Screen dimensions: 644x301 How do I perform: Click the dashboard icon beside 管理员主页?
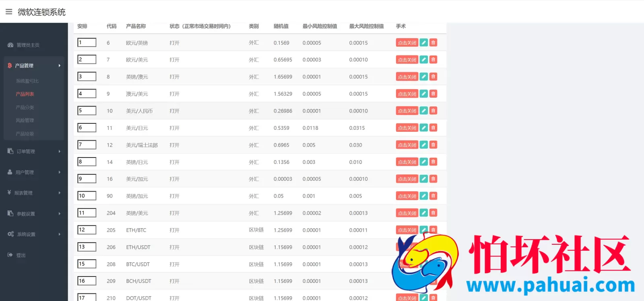coord(10,45)
